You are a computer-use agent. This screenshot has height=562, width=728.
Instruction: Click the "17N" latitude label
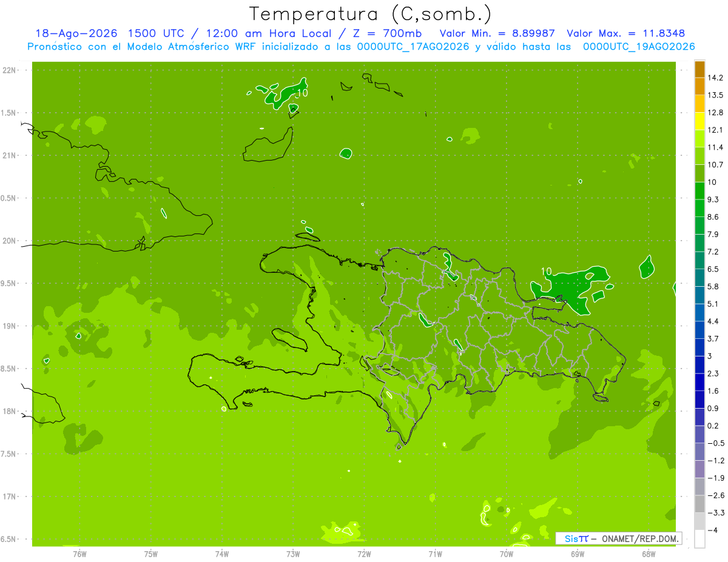(9, 497)
